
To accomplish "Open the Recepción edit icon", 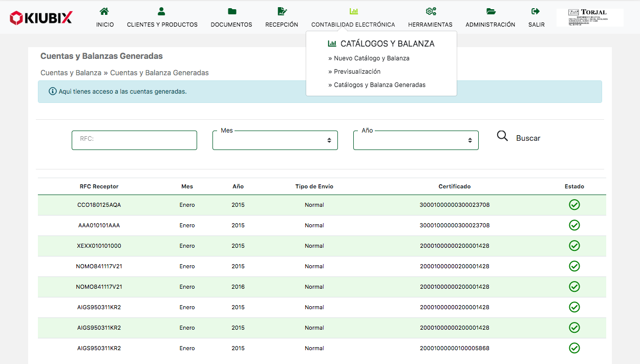I will pyautogui.click(x=282, y=11).
